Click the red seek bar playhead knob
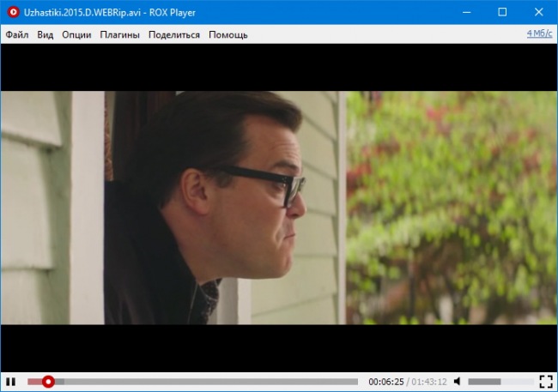 tap(48, 382)
